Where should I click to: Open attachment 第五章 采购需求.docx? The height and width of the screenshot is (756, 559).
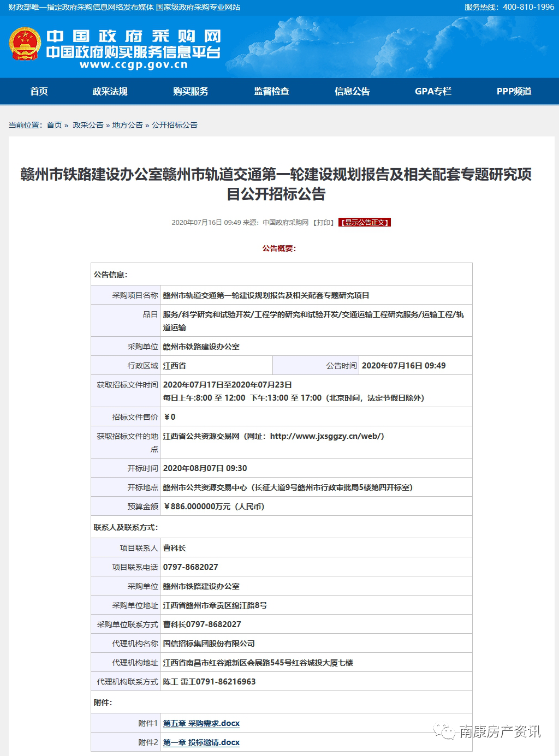(x=201, y=723)
